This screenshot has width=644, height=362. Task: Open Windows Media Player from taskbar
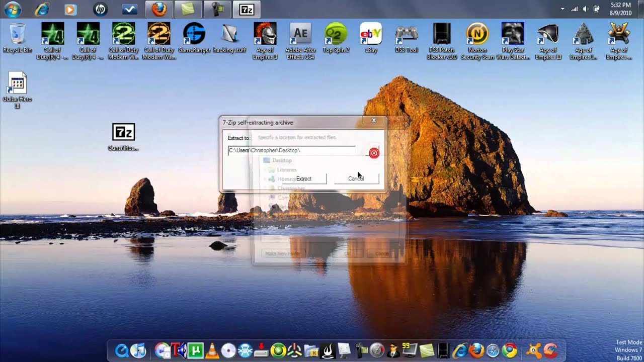(x=70, y=9)
